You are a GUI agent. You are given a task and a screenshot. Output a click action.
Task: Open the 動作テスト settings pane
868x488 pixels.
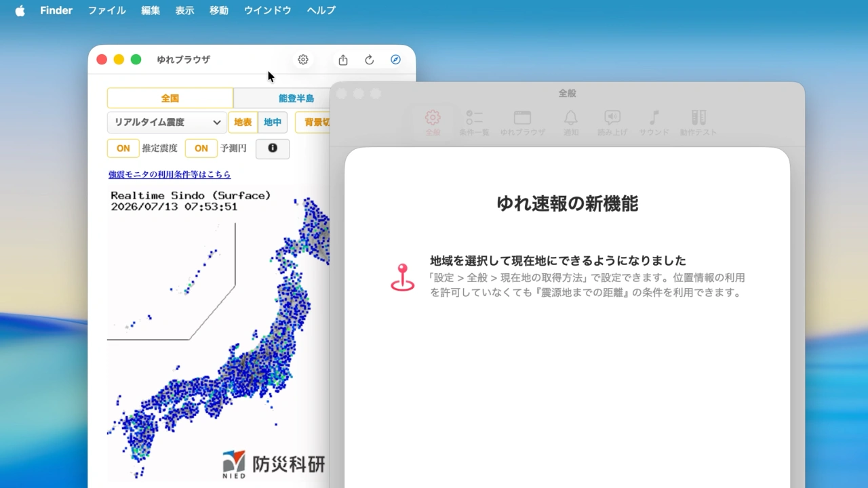pos(698,122)
